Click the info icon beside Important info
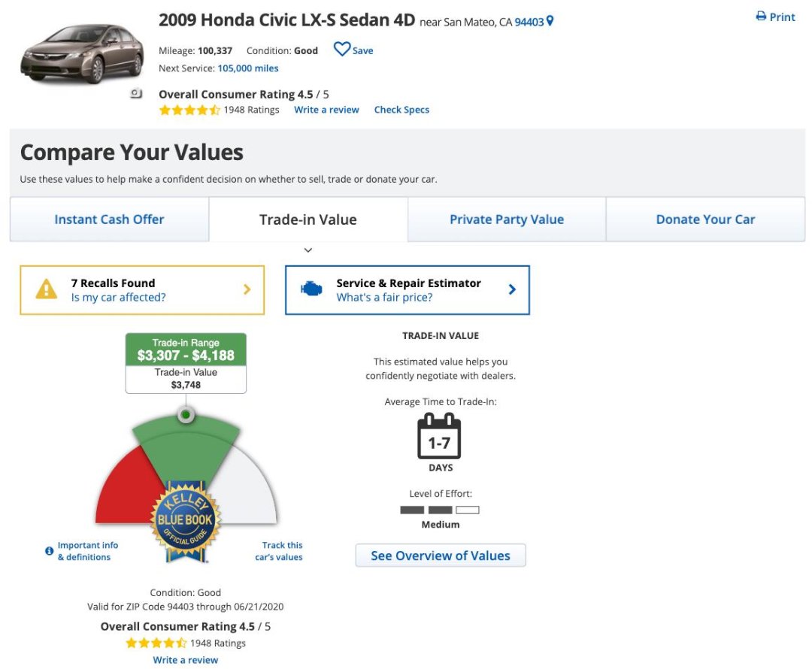Screen dimensions: 812x669 point(50,551)
